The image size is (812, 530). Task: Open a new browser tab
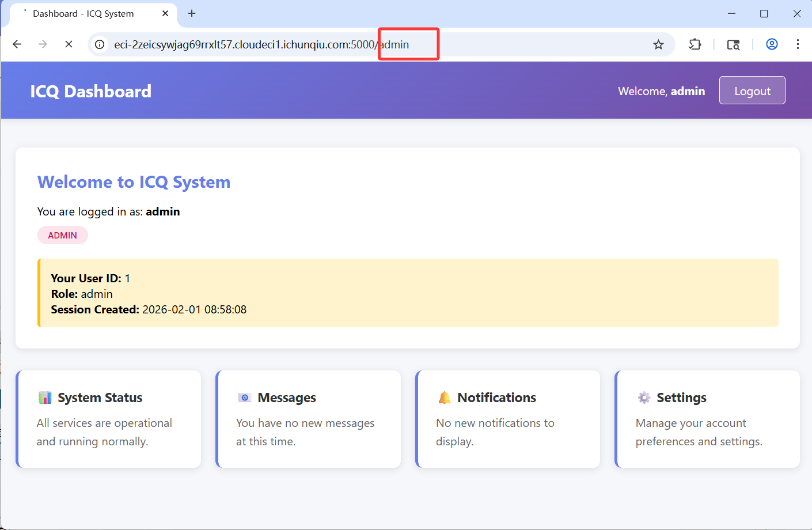(192, 13)
